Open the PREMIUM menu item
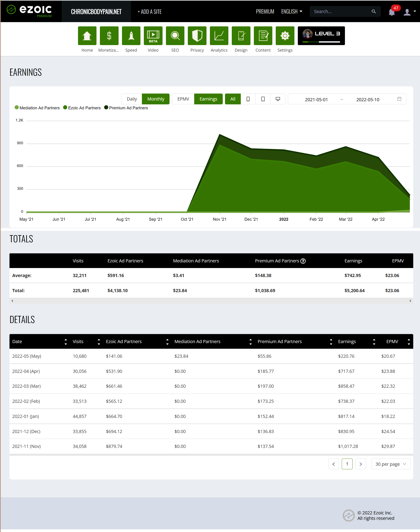This screenshot has height=532, width=420. pos(265,11)
